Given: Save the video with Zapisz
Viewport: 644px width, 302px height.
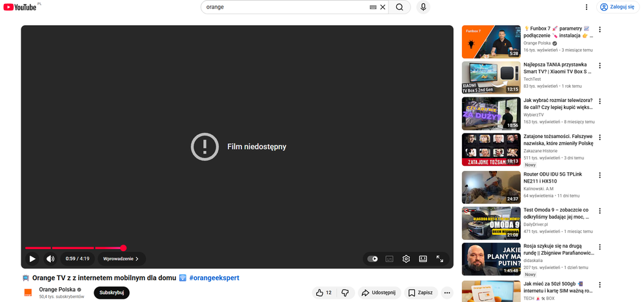Looking at the screenshot, I should [x=421, y=292].
